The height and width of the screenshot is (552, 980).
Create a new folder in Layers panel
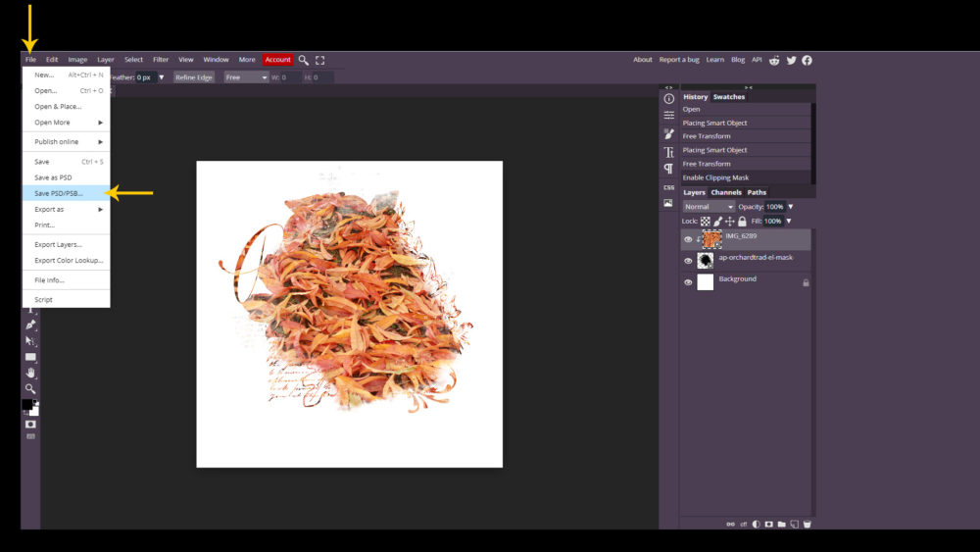coord(781,524)
